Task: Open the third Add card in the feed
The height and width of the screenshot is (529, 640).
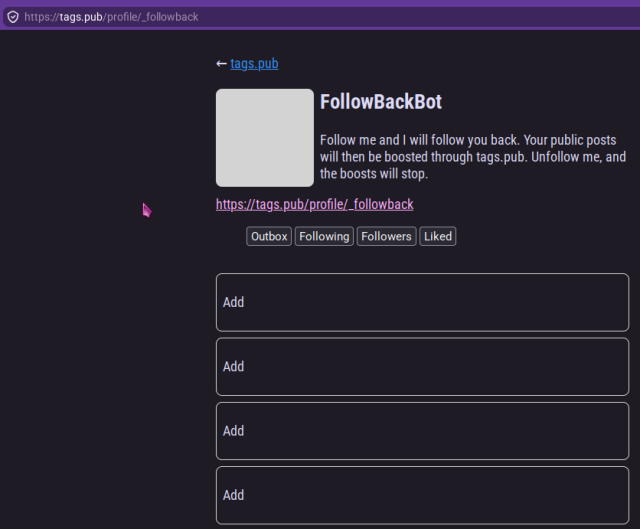Action: 422,431
